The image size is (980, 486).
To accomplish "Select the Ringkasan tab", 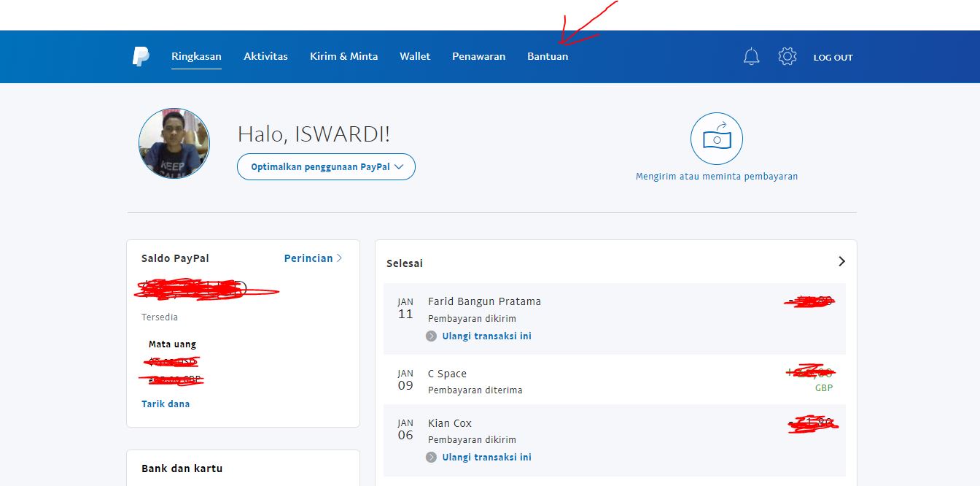I will pos(196,56).
